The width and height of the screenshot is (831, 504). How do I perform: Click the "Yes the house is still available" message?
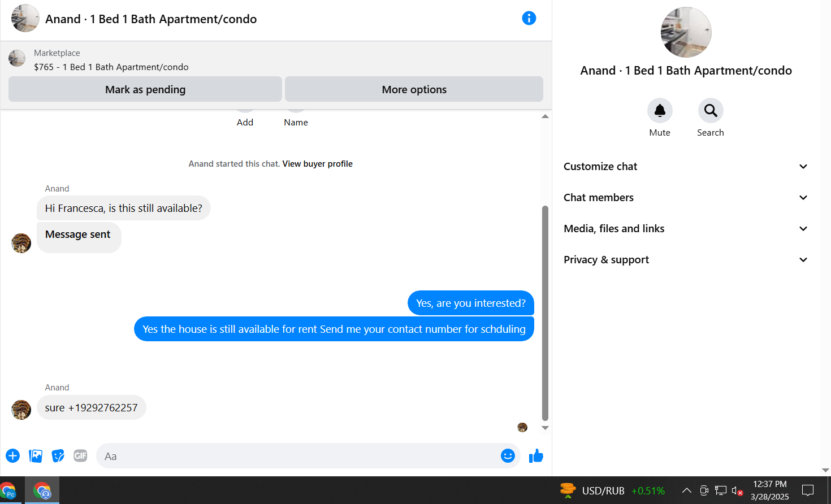click(x=334, y=329)
